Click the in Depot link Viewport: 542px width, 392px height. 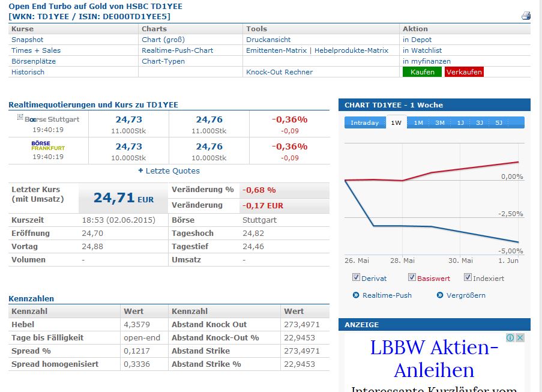417,40
